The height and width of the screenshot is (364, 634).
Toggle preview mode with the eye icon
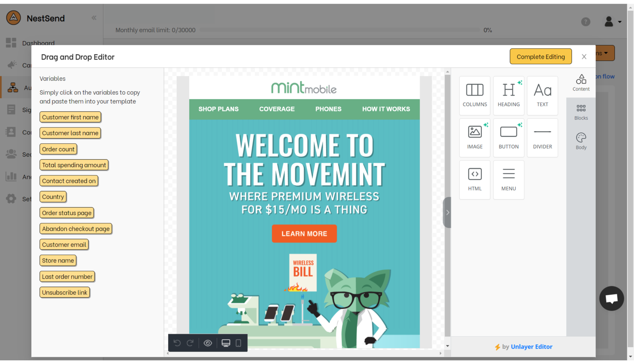208,343
